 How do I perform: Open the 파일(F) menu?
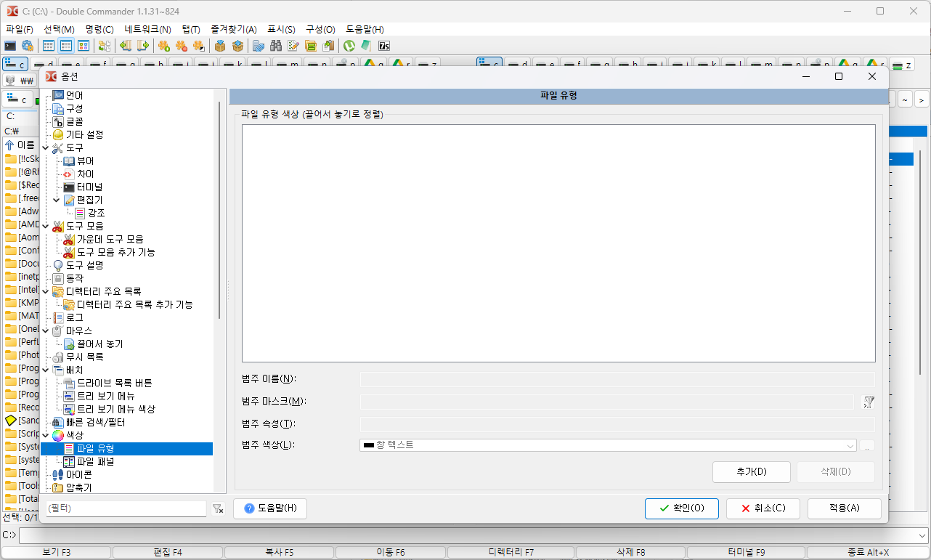pos(20,30)
